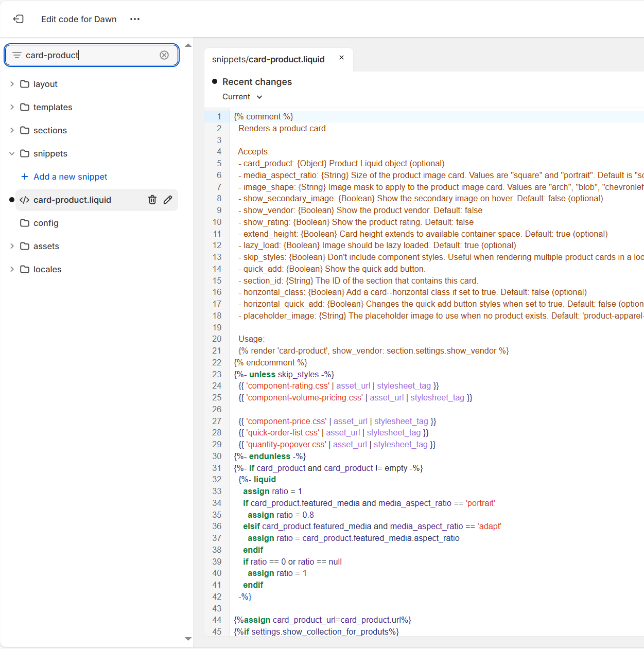Expand the assets folder
The height and width of the screenshot is (649, 644).
pos(12,246)
